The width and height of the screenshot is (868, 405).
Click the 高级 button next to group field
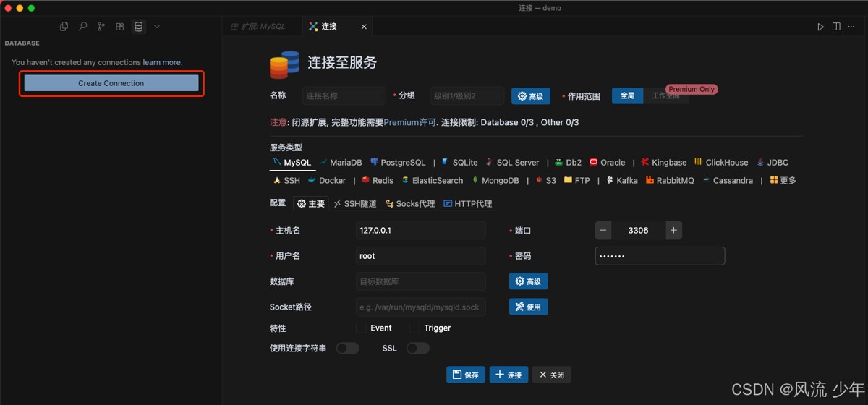[x=531, y=96]
